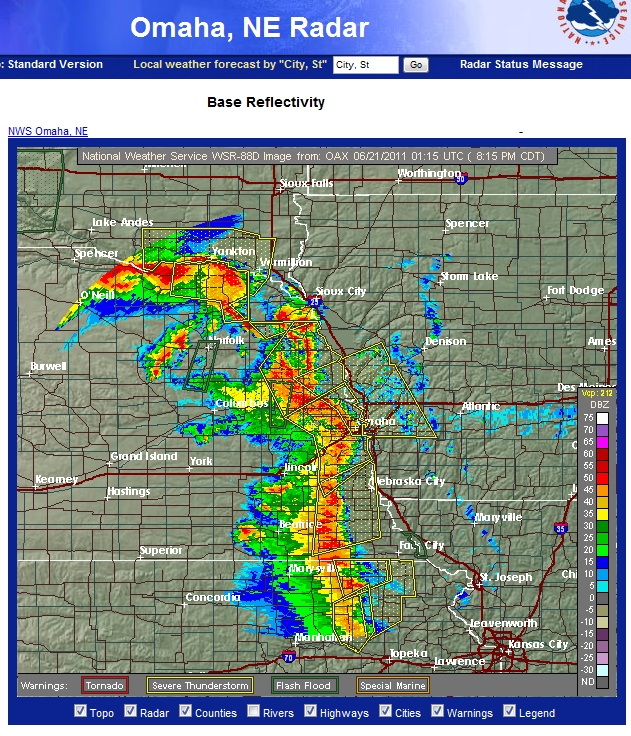The height and width of the screenshot is (736, 631).
Task: Click the City, St forecast input field
Action: pyautogui.click(x=365, y=65)
